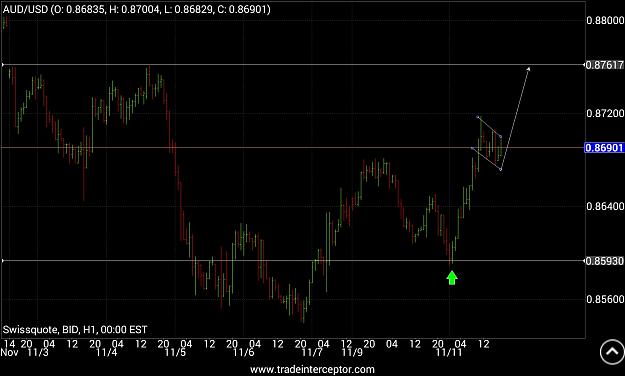The width and height of the screenshot is (625, 376).
Task: Click the 11/7 date axis label
Action: pos(312,352)
